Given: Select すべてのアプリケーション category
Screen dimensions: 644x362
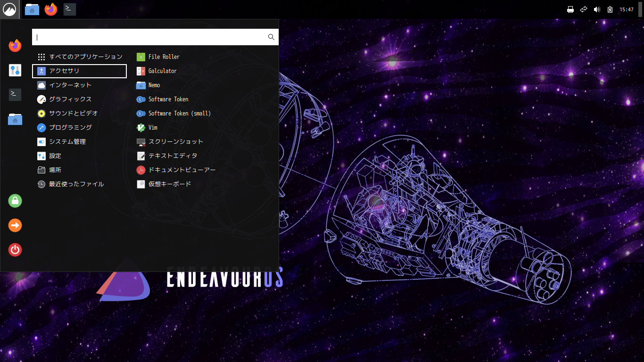Looking at the screenshot, I should tap(80, 57).
